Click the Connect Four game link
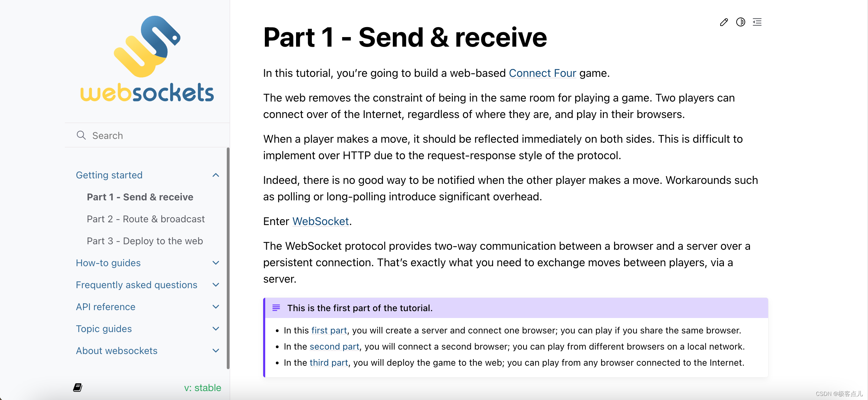The height and width of the screenshot is (400, 868). point(542,72)
